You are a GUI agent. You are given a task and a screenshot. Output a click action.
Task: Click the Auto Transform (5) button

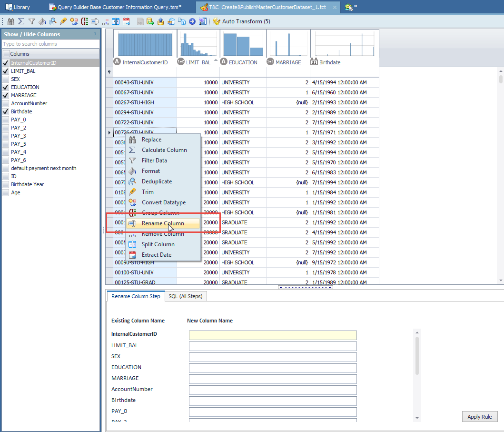242,21
